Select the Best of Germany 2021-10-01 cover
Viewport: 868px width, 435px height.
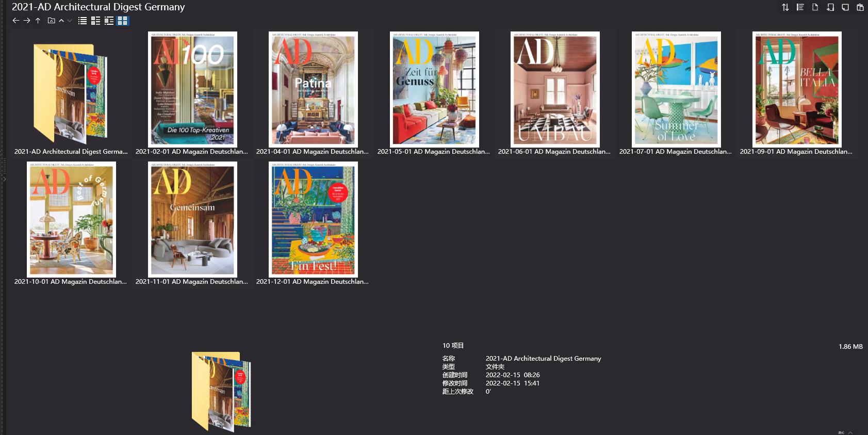pos(71,219)
